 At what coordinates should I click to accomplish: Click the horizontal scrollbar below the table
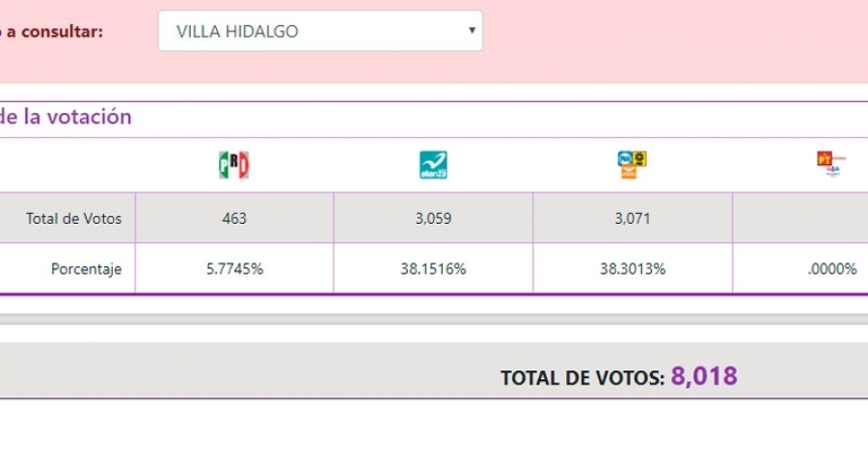tap(434, 317)
